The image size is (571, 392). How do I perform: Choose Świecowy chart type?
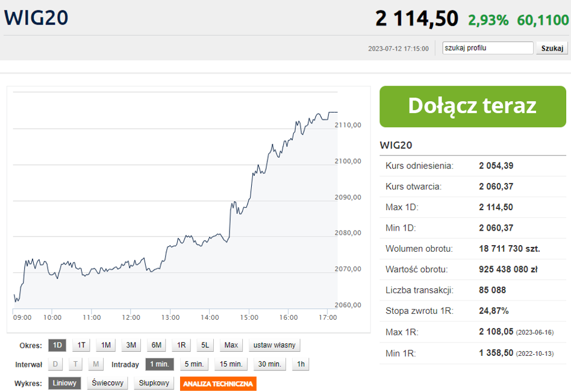(107, 383)
